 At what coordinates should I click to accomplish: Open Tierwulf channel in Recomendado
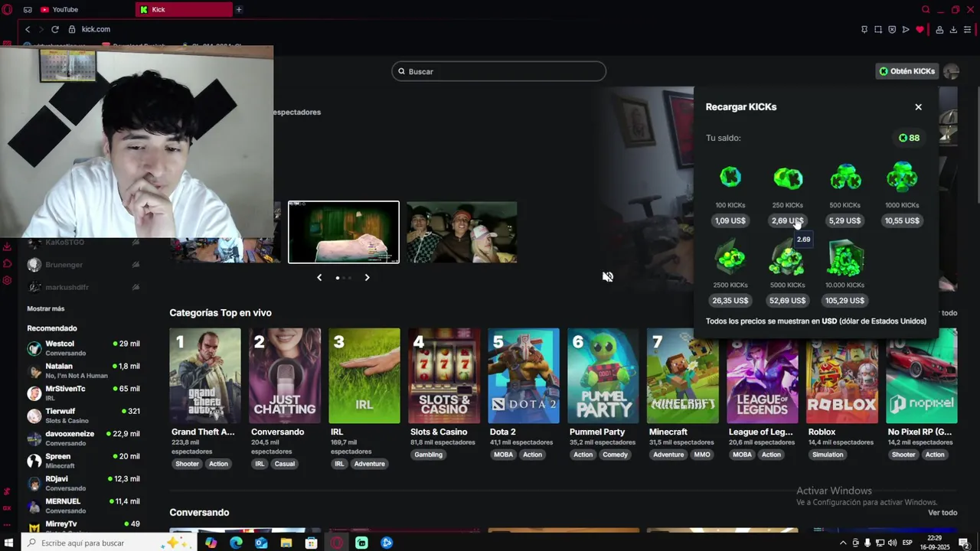83,416
